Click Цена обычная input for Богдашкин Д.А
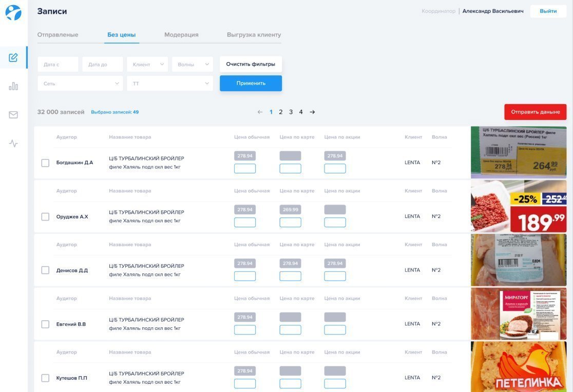 click(245, 168)
